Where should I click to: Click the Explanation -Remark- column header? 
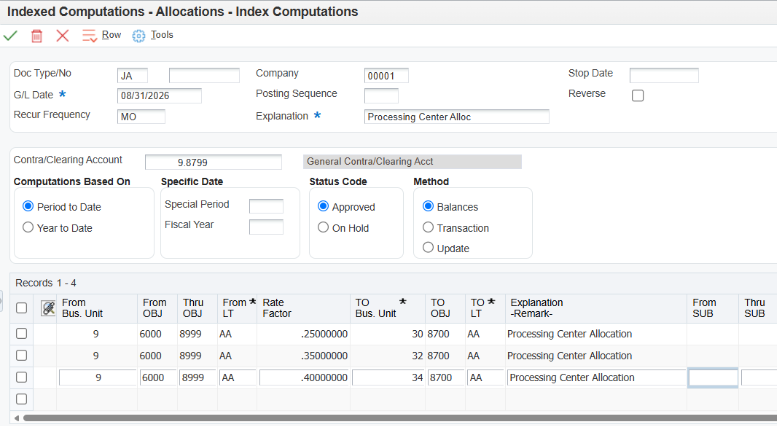click(x=596, y=308)
